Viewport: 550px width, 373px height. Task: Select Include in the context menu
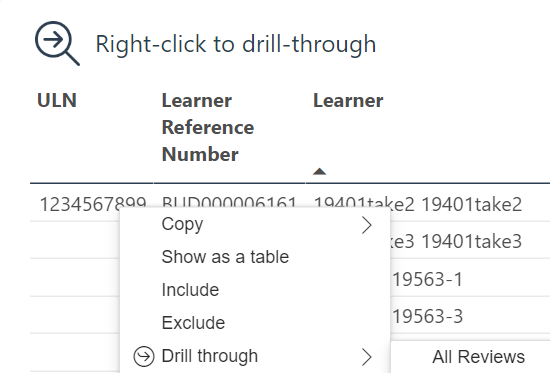point(255,290)
